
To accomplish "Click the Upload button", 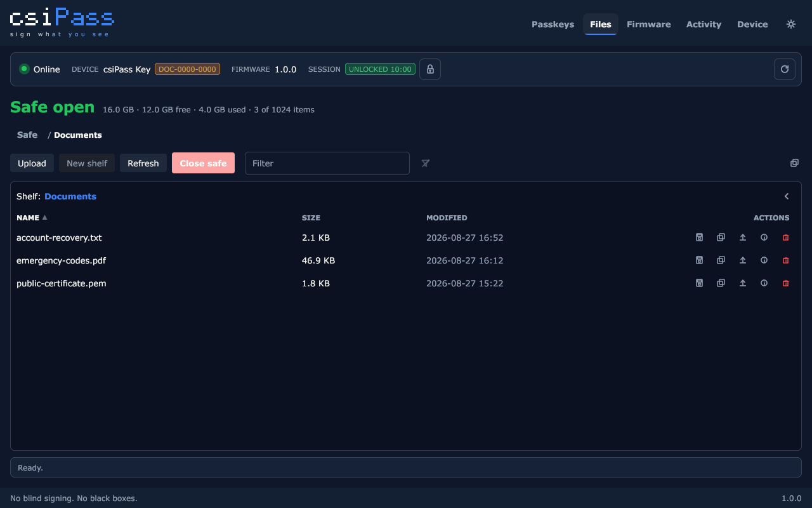I will tap(32, 163).
